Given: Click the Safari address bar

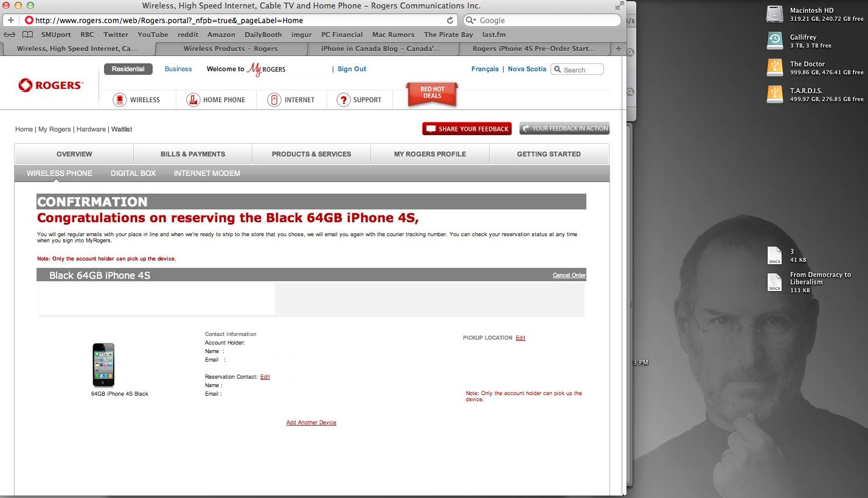Looking at the screenshot, I should [x=240, y=20].
